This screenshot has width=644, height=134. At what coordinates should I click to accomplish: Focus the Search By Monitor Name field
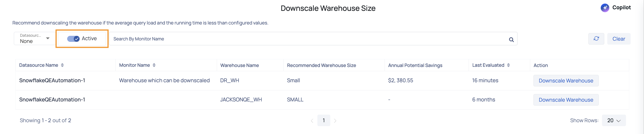313,39
